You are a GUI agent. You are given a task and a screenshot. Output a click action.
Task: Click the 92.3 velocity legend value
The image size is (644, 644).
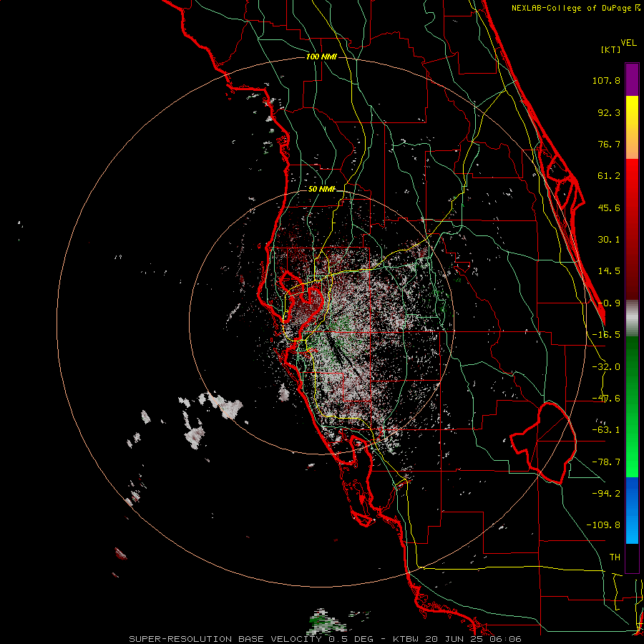tap(609, 112)
